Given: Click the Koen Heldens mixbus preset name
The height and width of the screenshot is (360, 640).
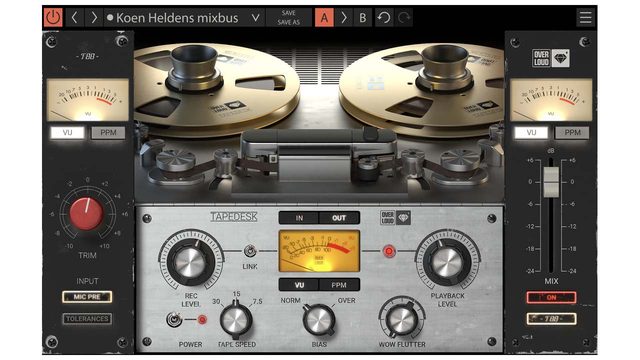Looking at the screenshot, I should click(x=177, y=18).
